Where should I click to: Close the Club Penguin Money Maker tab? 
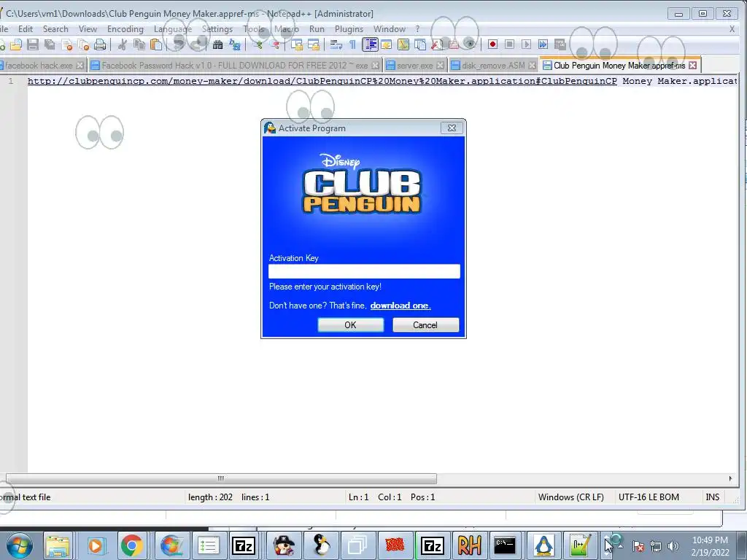point(693,65)
